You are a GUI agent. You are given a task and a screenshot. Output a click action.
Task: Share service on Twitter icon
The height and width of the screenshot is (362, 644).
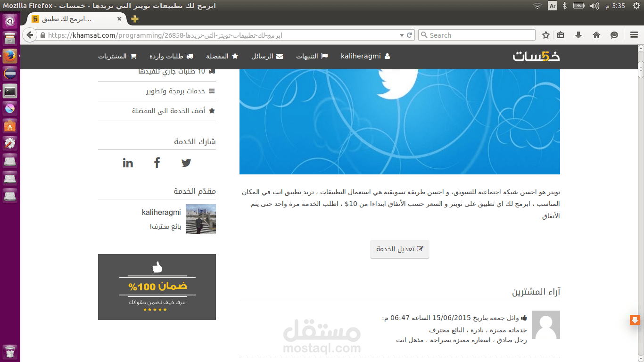pos(186,163)
